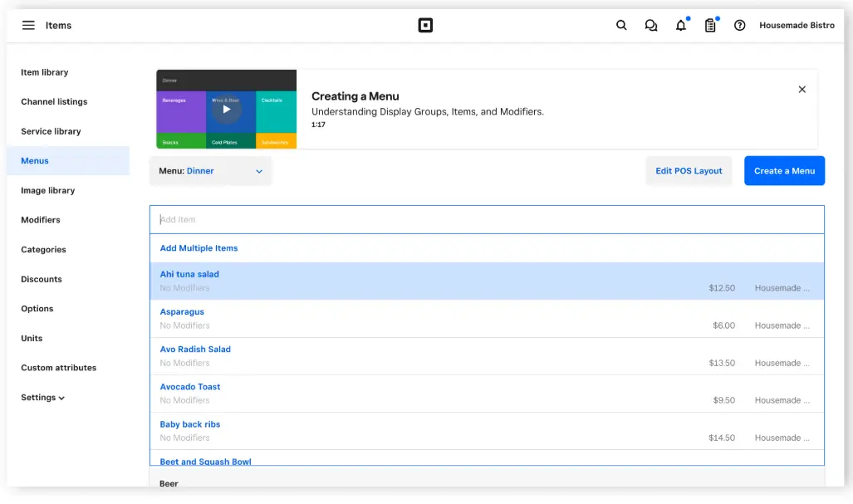This screenshot has height=504, width=853.
Task: Go to Discounts
Action: (42, 279)
